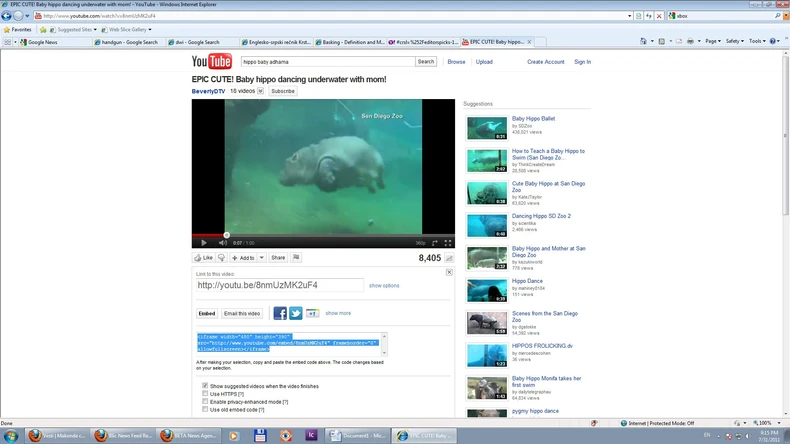This screenshot has height=444, width=790.
Task: Open the BeverlyDTV channel link
Action: 208,91
